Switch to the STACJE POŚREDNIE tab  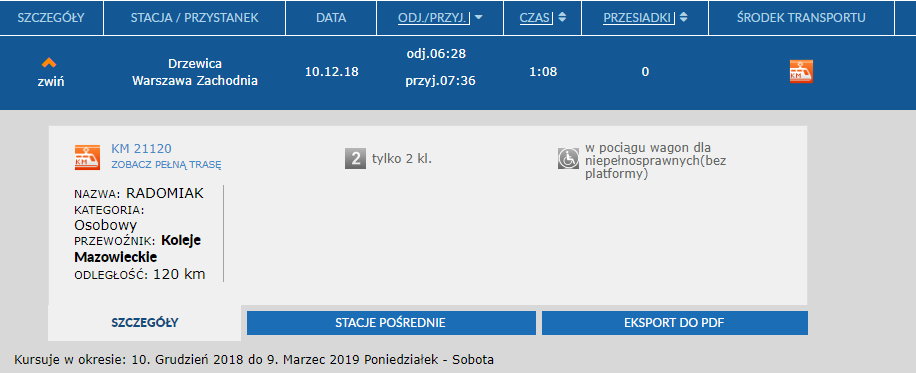point(391,323)
